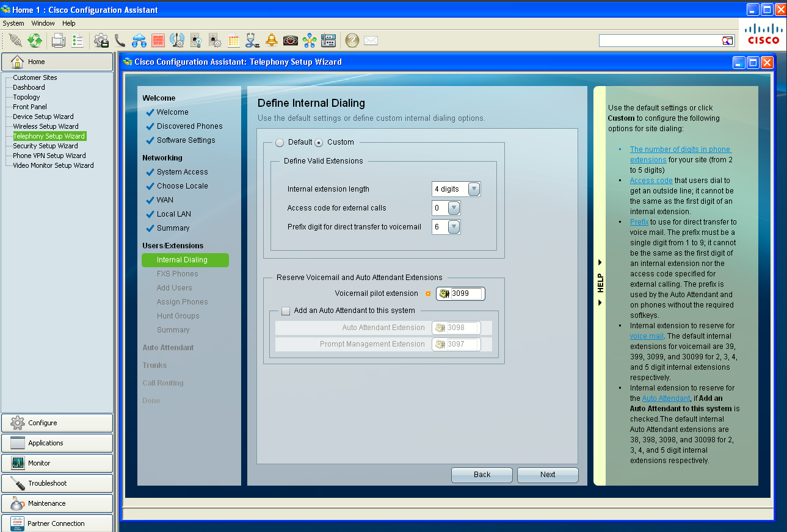Click the search field go icon
The height and width of the screenshot is (532, 787).
(727, 41)
